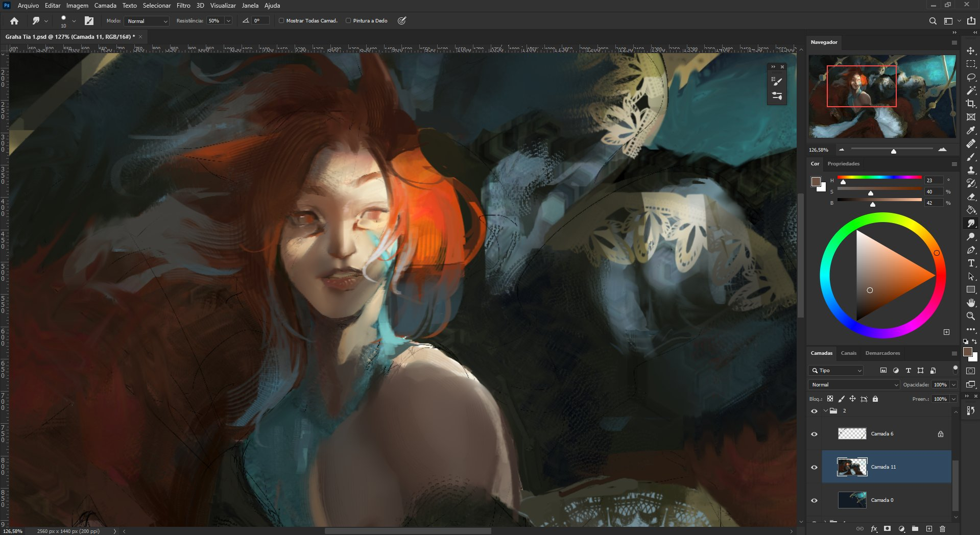Open the layer blending mode Normal dropdown
This screenshot has width=980, height=535.
click(x=853, y=385)
